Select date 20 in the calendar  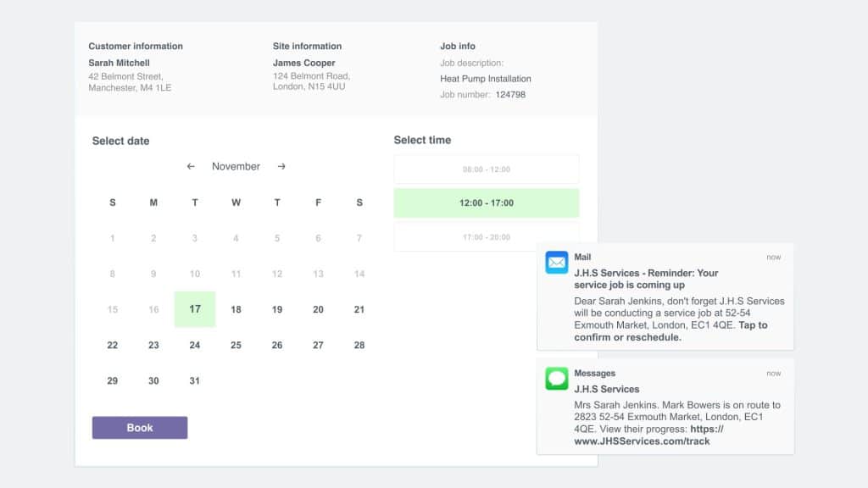(x=318, y=310)
